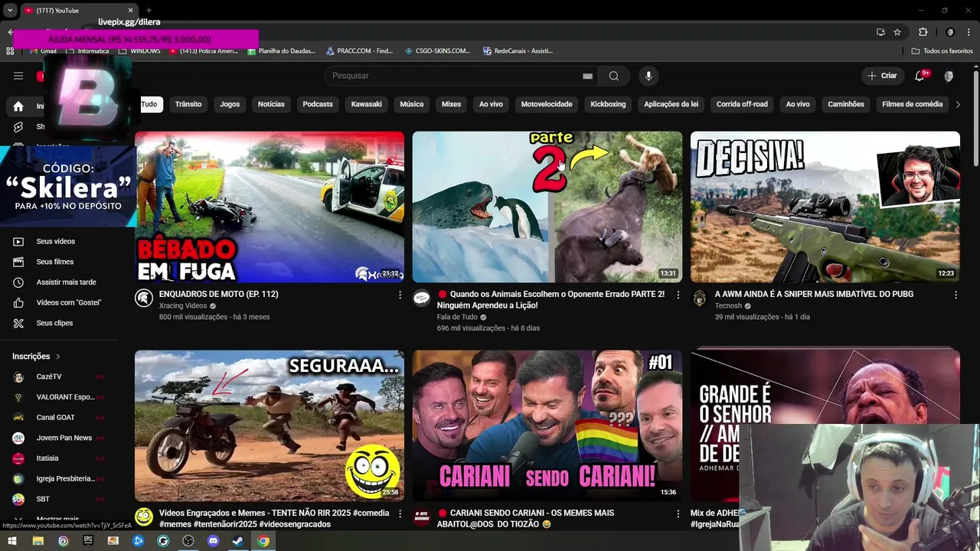980x551 pixels.
Task: Open Chrome three-dot menu
Action: [x=969, y=32]
